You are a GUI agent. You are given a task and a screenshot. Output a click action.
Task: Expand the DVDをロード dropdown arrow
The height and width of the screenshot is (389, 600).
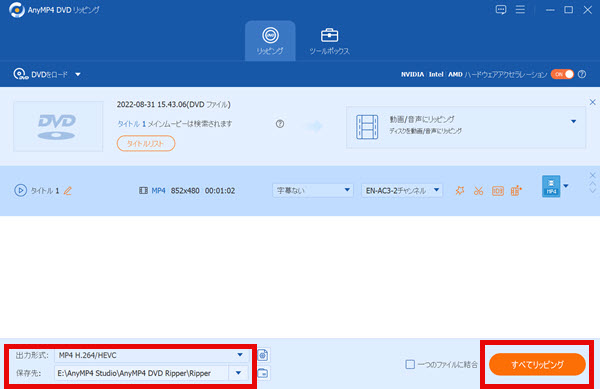pyautogui.click(x=78, y=74)
